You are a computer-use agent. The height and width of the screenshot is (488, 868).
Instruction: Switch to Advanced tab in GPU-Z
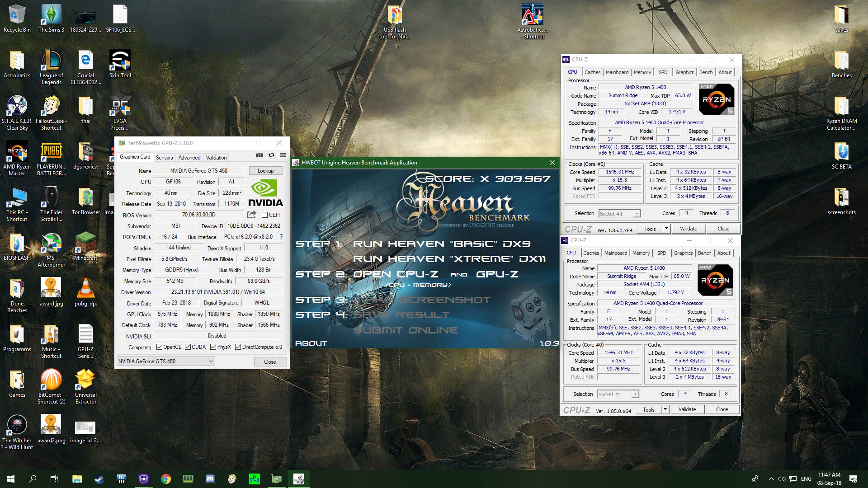pos(189,158)
